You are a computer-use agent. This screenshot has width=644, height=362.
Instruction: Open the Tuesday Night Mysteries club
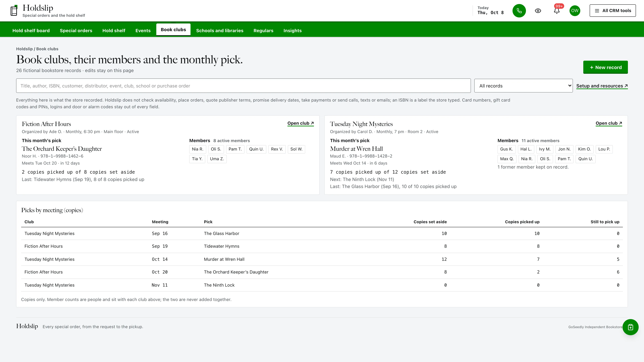click(x=609, y=123)
